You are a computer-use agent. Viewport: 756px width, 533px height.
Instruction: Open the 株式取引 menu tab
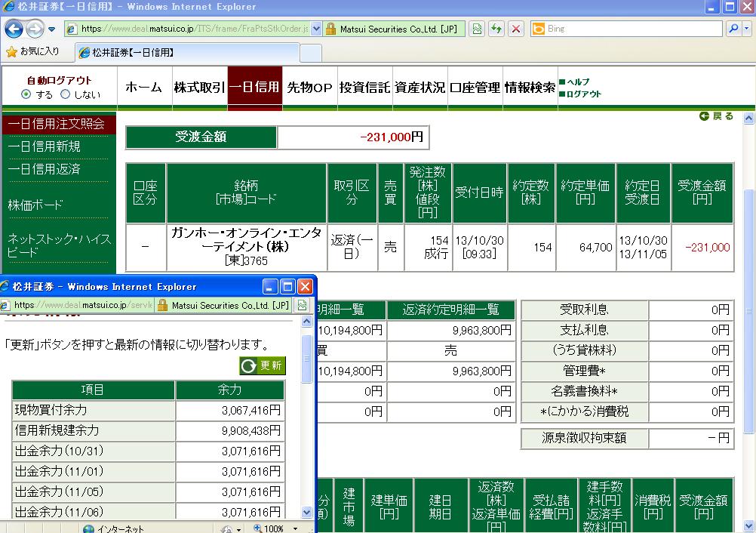coord(199,88)
